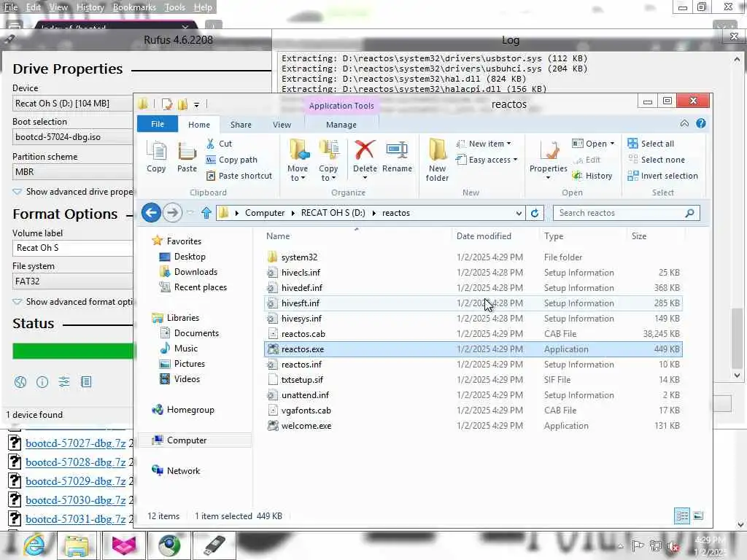Expand the address bar history dropdown
747x560 pixels.
pos(519,213)
